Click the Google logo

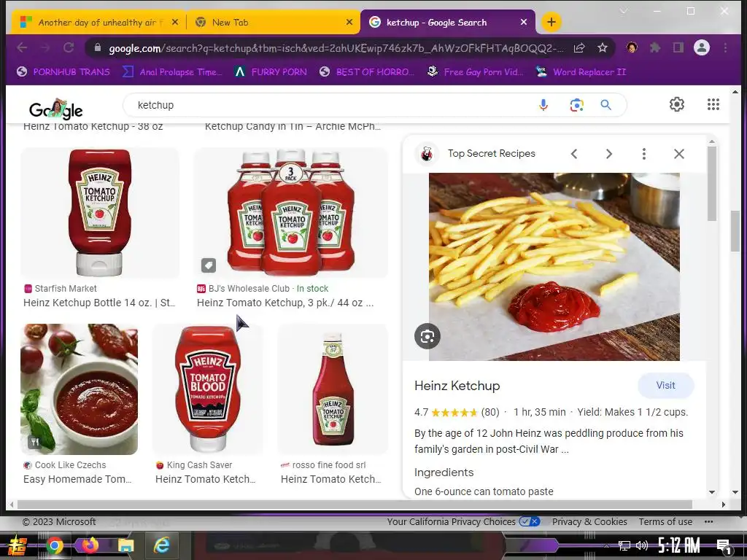(x=55, y=109)
